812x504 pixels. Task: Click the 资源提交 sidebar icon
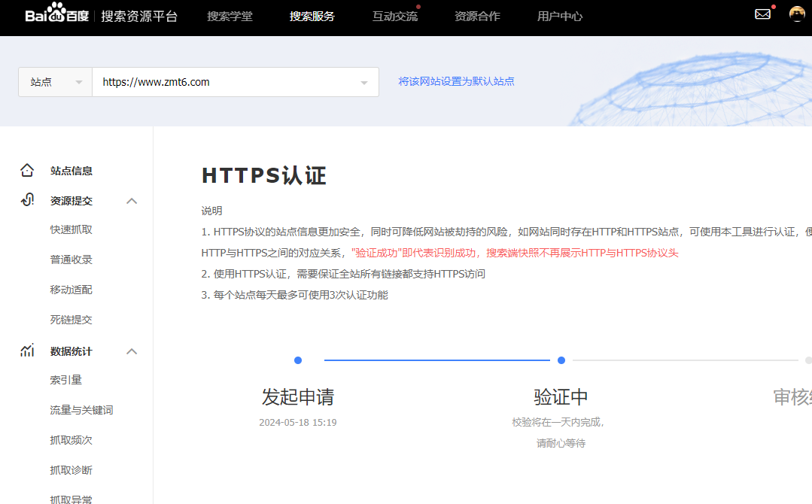(x=27, y=200)
